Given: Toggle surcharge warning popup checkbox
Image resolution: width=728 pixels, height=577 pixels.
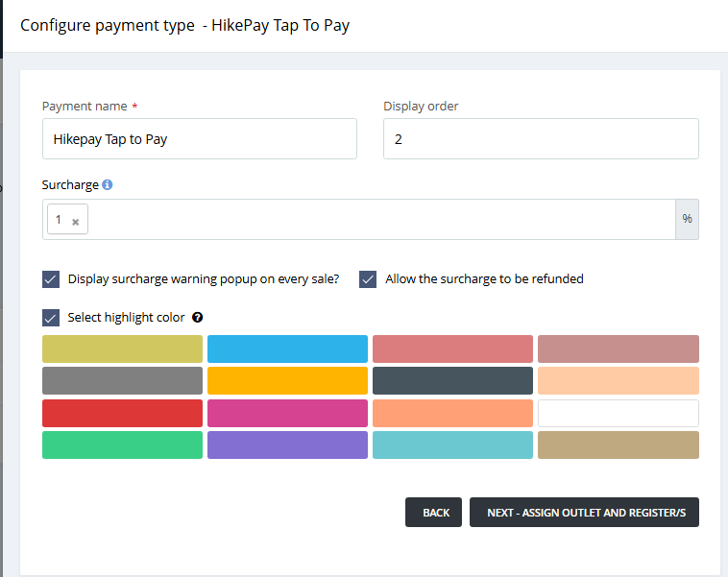Looking at the screenshot, I should 52,279.
